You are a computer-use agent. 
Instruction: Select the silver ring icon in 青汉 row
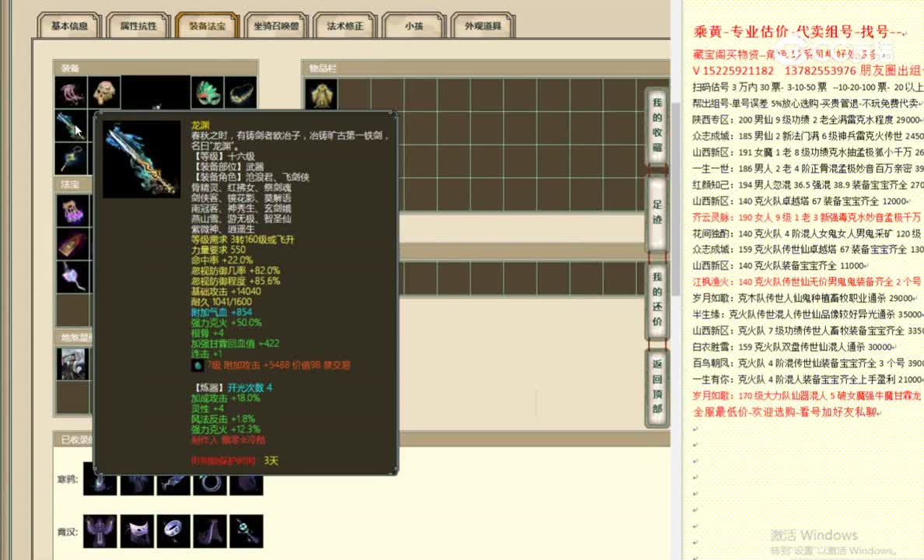(x=173, y=531)
